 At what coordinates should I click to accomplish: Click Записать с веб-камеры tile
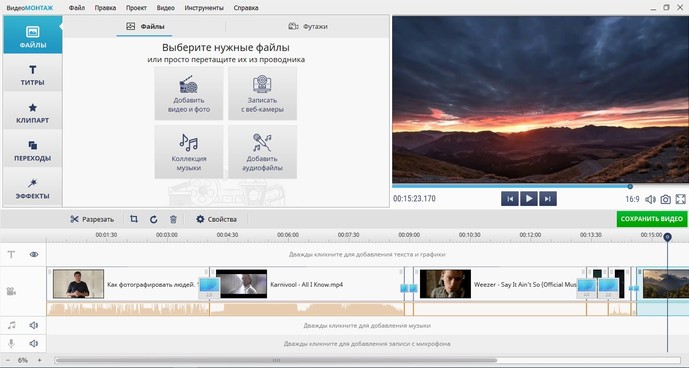(x=262, y=93)
